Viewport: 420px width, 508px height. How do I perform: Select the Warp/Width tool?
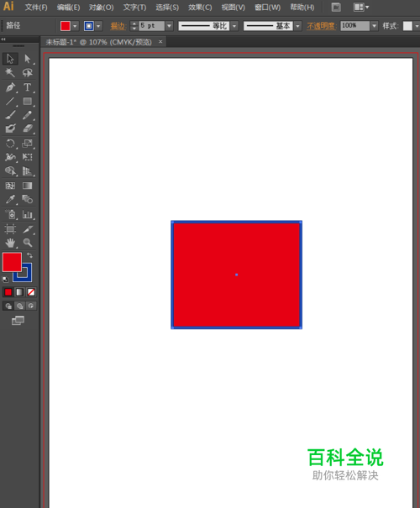coord(10,157)
